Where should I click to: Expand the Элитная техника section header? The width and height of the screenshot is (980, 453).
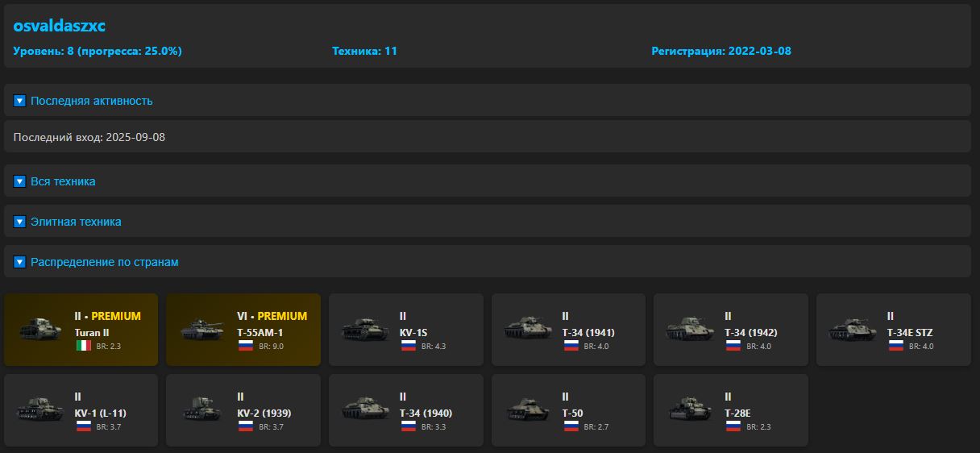tap(76, 222)
